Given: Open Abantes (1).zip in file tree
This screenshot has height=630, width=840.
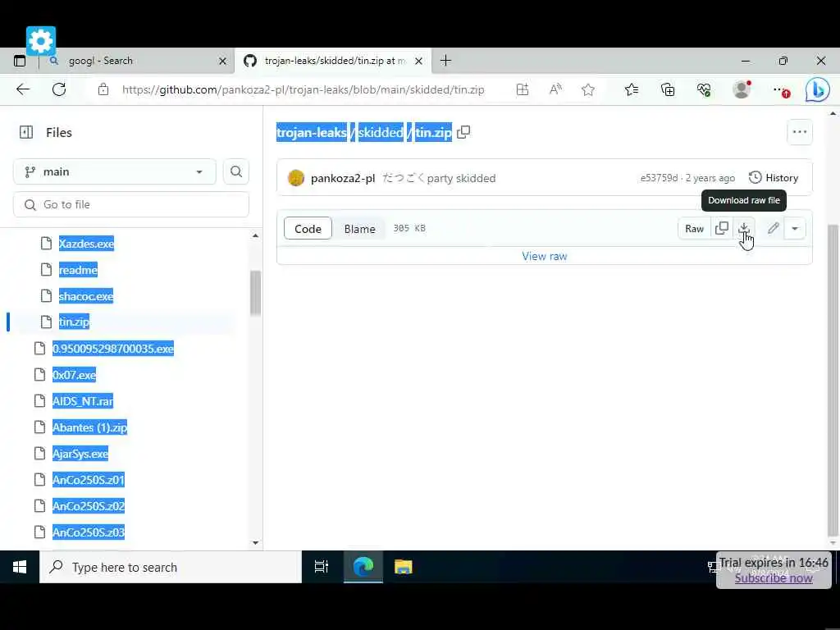Looking at the screenshot, I should pos(89,427).
